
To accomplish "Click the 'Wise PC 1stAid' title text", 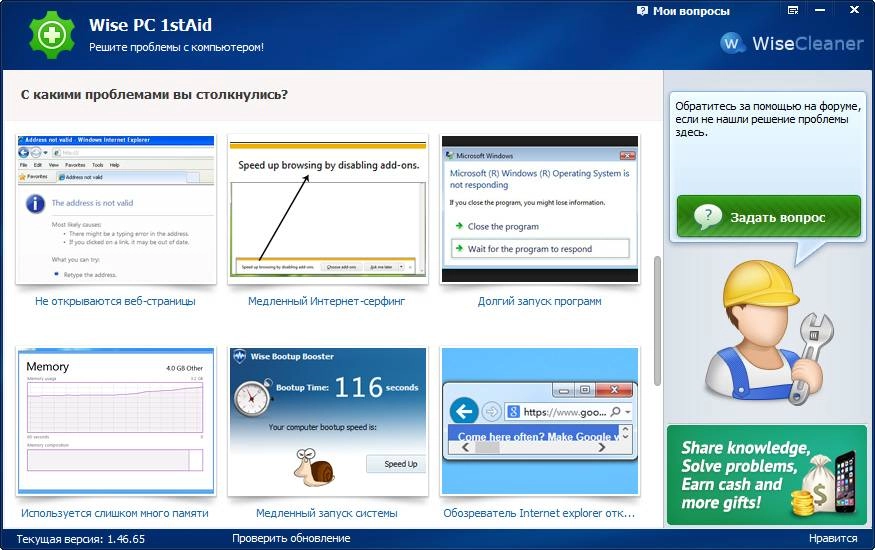I will 150,25.
